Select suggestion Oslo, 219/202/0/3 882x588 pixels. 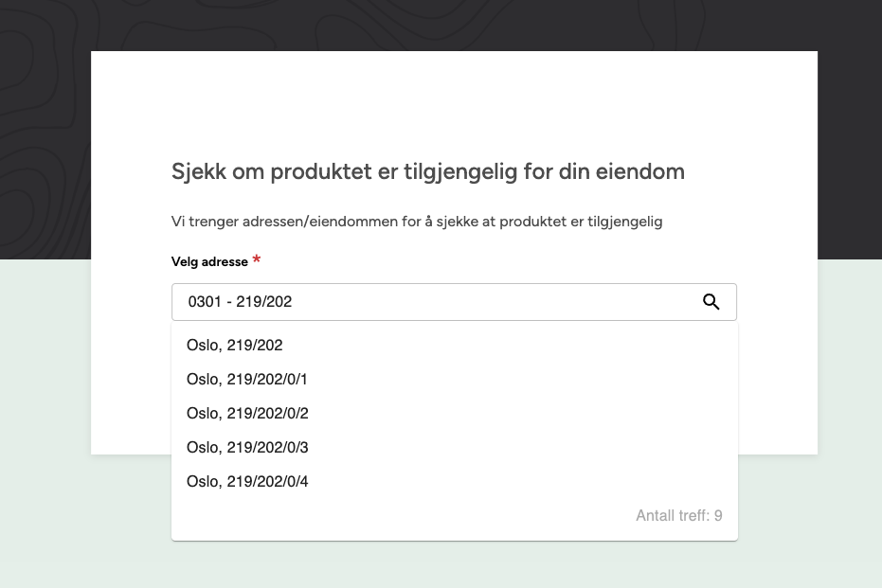[246, 447]
